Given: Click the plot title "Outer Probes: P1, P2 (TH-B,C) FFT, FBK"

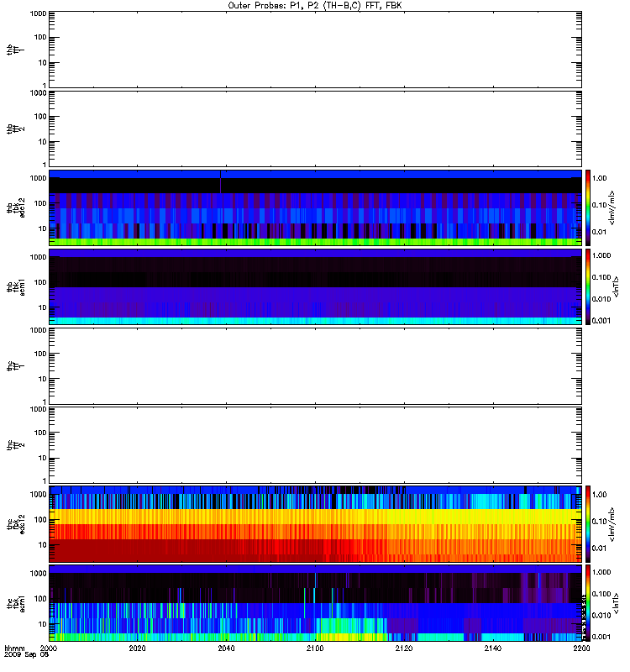Looking at the screenshot, I should (x=315, y=6).
